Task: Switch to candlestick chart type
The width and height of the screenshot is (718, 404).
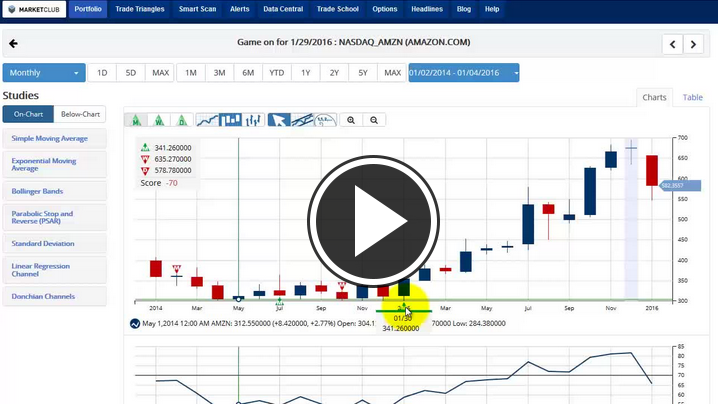Action: click(230, 120)
